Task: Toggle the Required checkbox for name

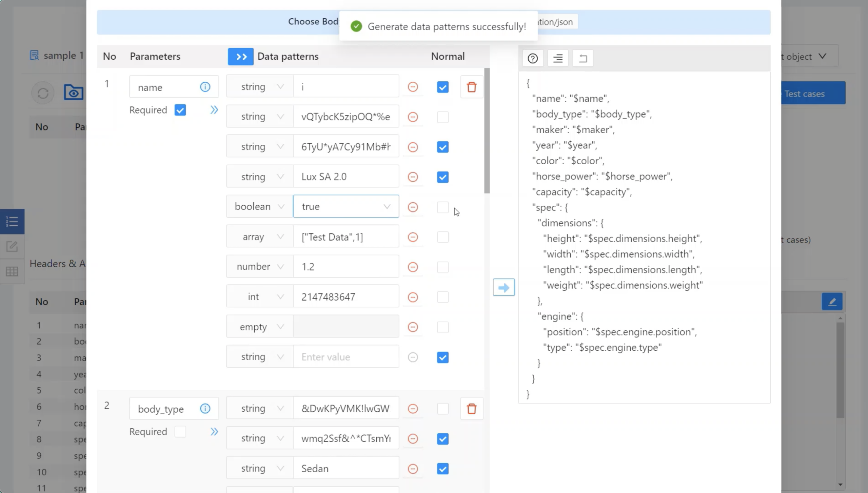Action: (x=180, y=110)
